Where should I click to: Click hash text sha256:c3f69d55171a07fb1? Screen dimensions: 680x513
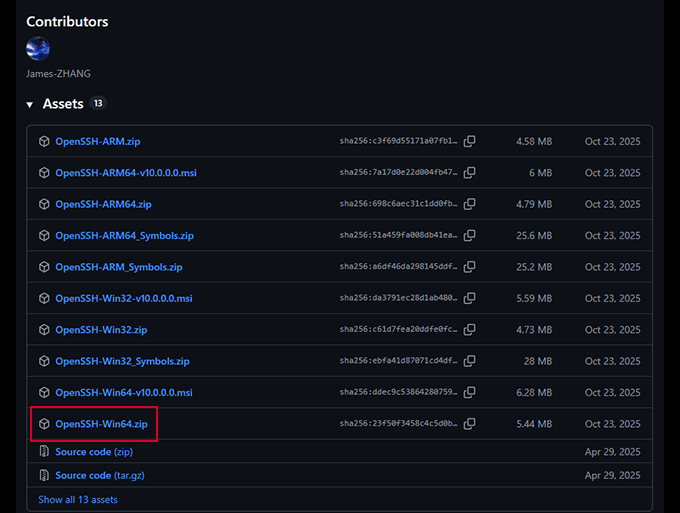tap(398, 141)
